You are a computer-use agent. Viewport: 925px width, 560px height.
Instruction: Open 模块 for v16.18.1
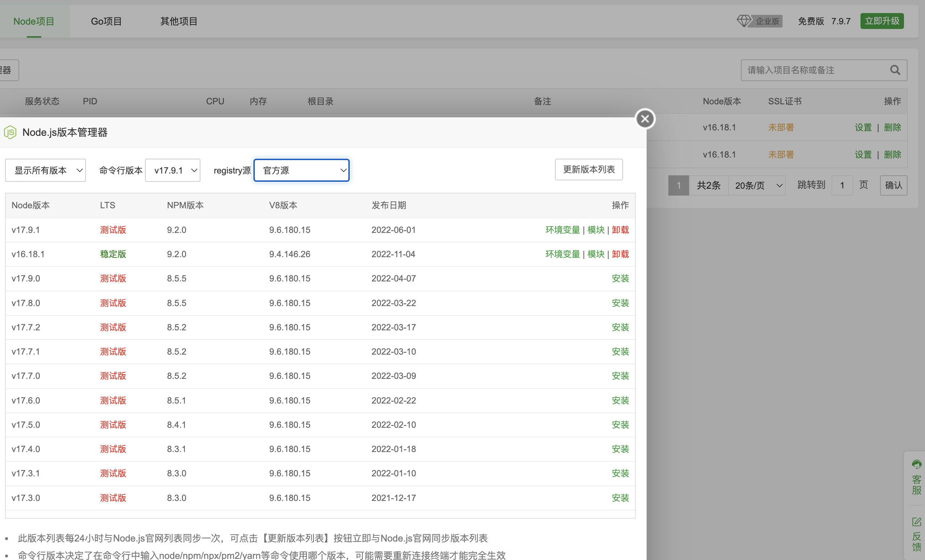click(596, 254)
